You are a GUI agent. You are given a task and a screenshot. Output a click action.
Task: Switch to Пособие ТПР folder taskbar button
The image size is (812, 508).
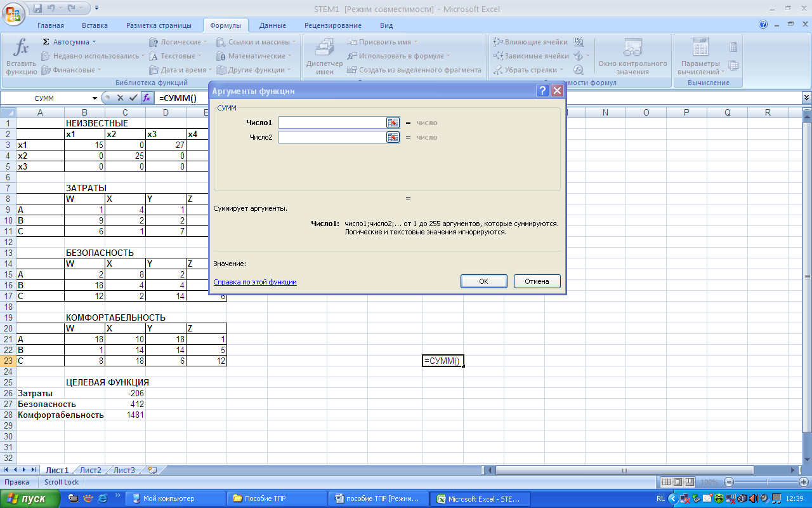click(x=277, y=499)
